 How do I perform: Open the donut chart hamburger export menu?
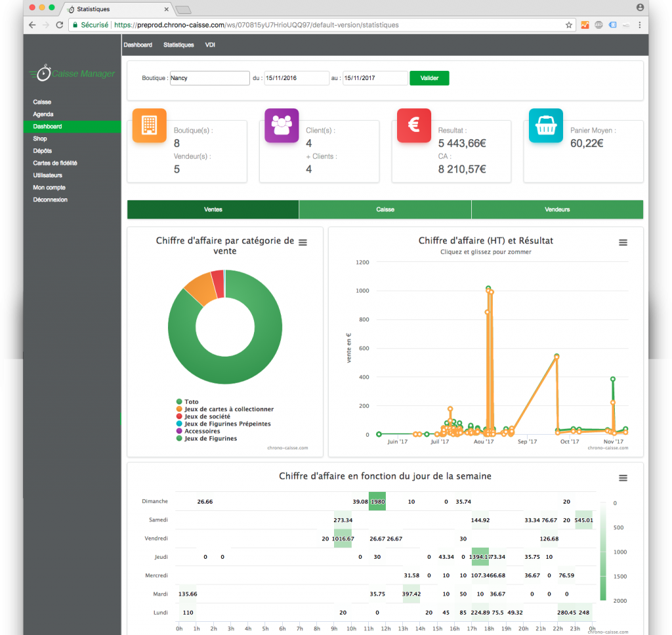[x=303, y=242]
